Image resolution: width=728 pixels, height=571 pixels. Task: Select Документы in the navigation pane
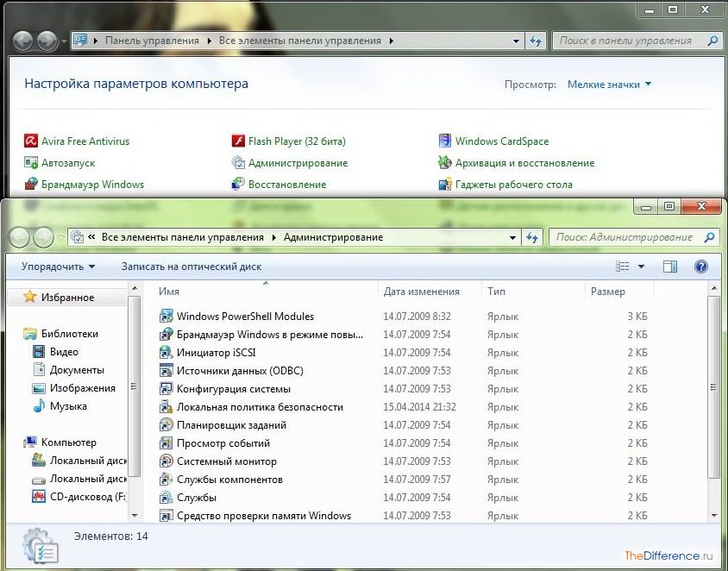click(x=77, y=370)
